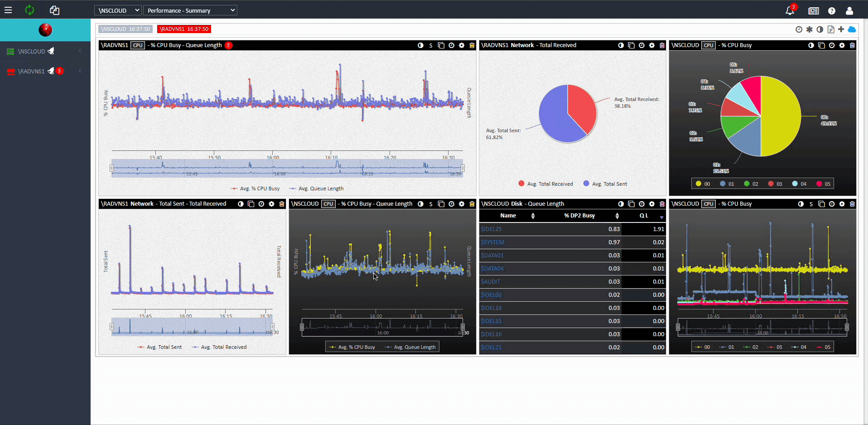Image resolution: width=868 pixels, height=425 pixels.
Task: Toggle legend series 00 in CPU pie chart
Action: click(703, 184)
